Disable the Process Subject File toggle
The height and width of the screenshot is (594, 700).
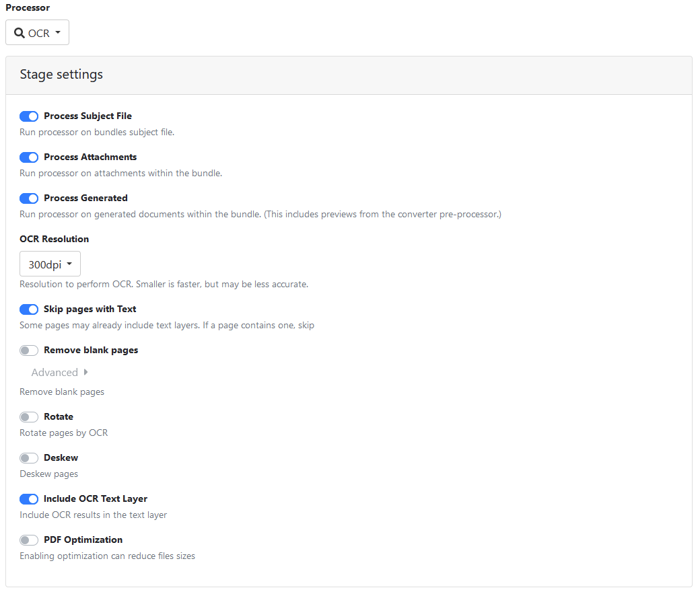pos(29,116)
